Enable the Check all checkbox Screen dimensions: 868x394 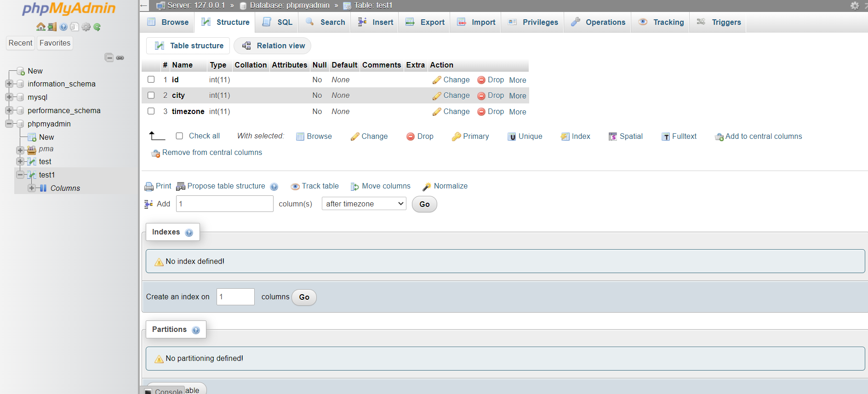click(x=179, y=136)
